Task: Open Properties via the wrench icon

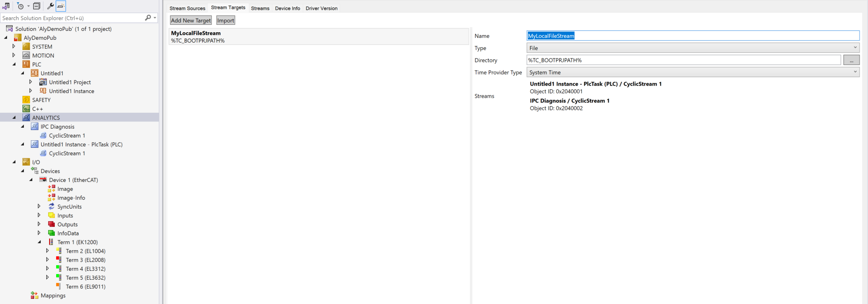Action: click(51, 6)
